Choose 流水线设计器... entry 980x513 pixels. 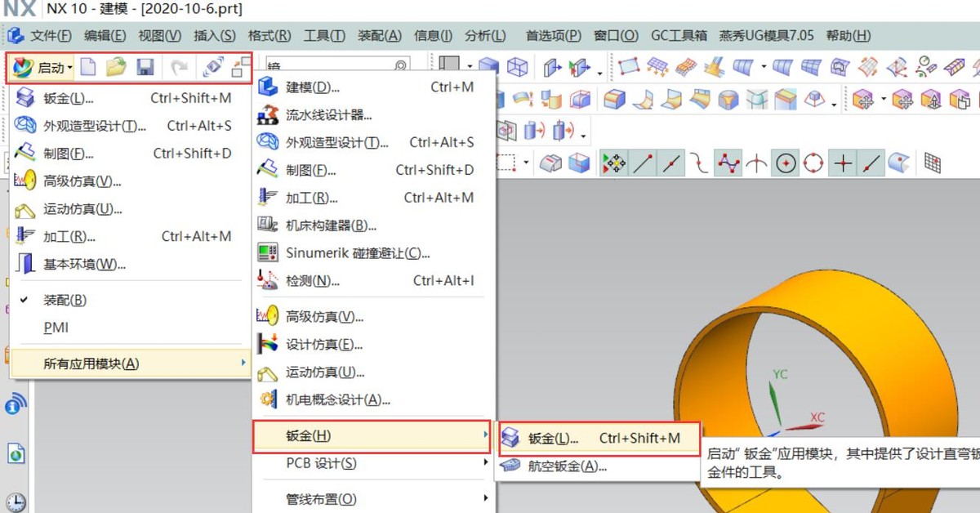click(x=372, y=114)
